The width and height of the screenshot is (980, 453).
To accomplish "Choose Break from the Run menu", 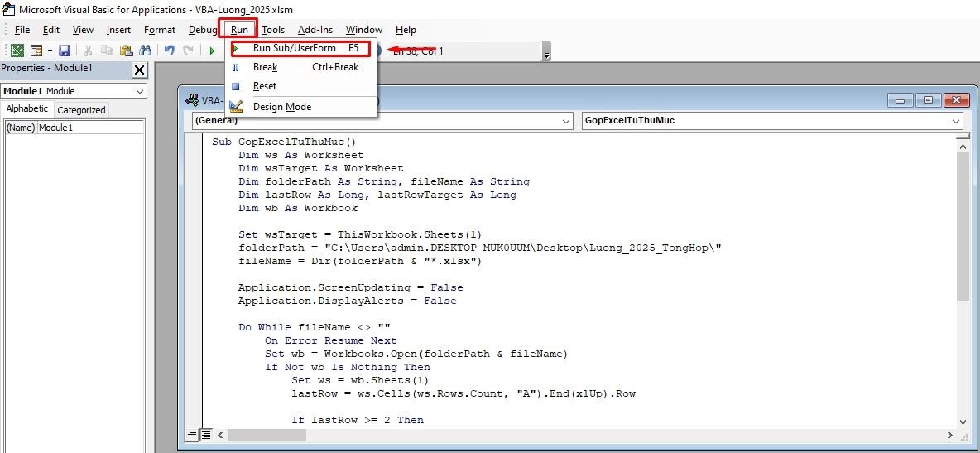I will coord(300,67).
